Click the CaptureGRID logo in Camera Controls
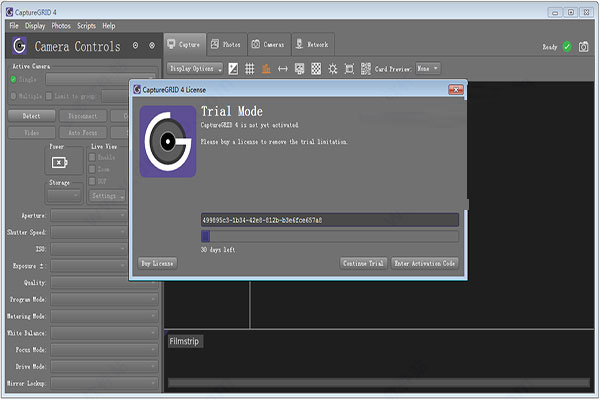Viewport: 600px width, 400px height. pos(20,46)
